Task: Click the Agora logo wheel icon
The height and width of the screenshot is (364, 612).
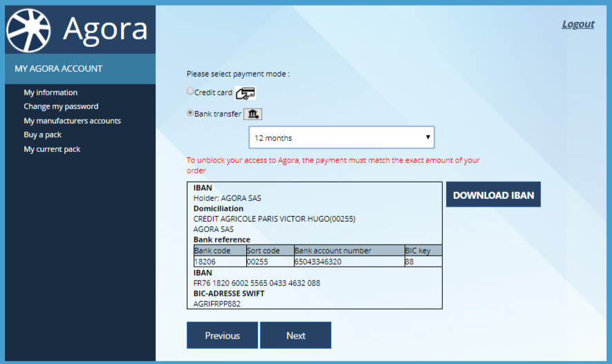Action: [28, 30]
